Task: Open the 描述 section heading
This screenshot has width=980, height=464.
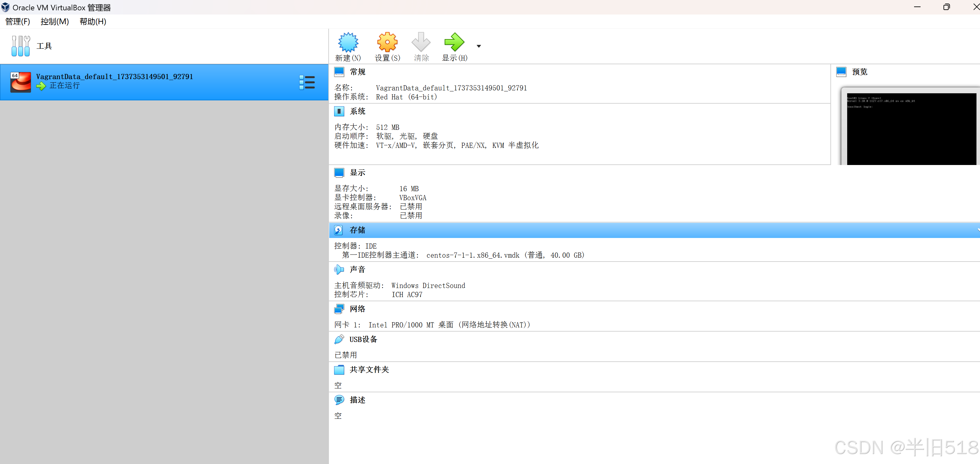Action: (x=358, y=400)
